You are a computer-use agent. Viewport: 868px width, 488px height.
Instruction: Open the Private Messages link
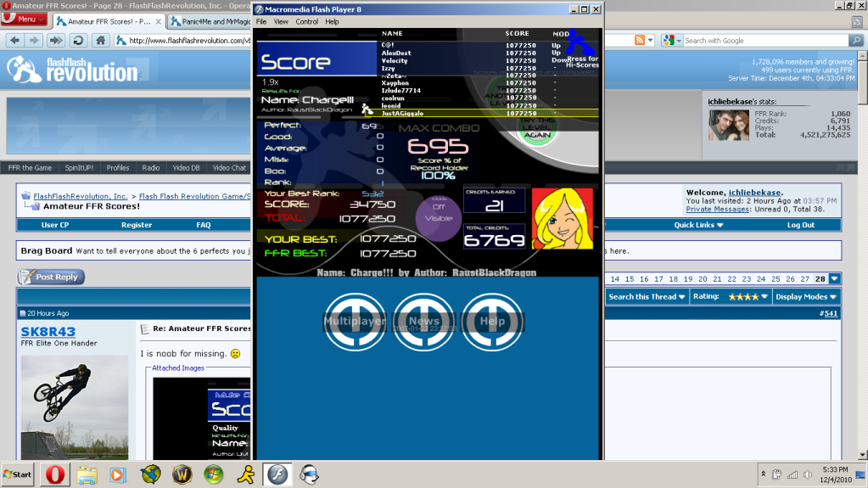[717, 209]
